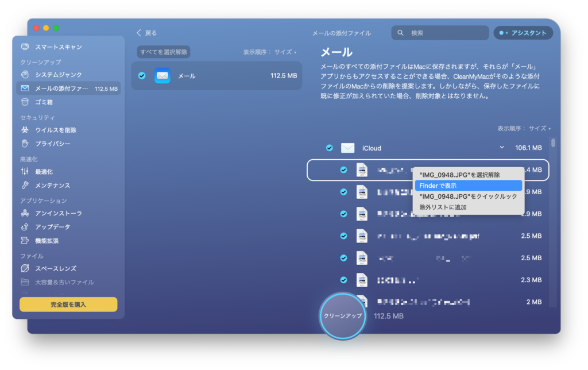Screen dimensions: 588x370
Task: Click the file icon in the 2.3 MB row
Action: click(x=362, y=280)
